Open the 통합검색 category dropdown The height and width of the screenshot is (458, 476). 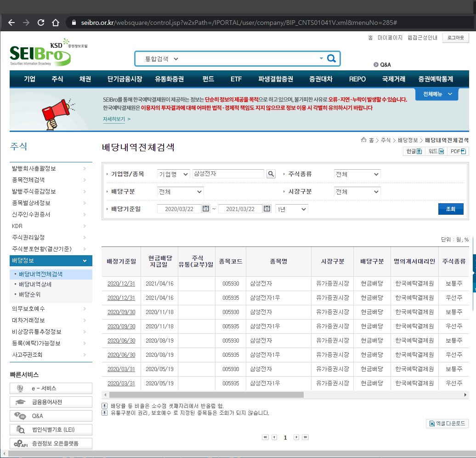[162, 59]
